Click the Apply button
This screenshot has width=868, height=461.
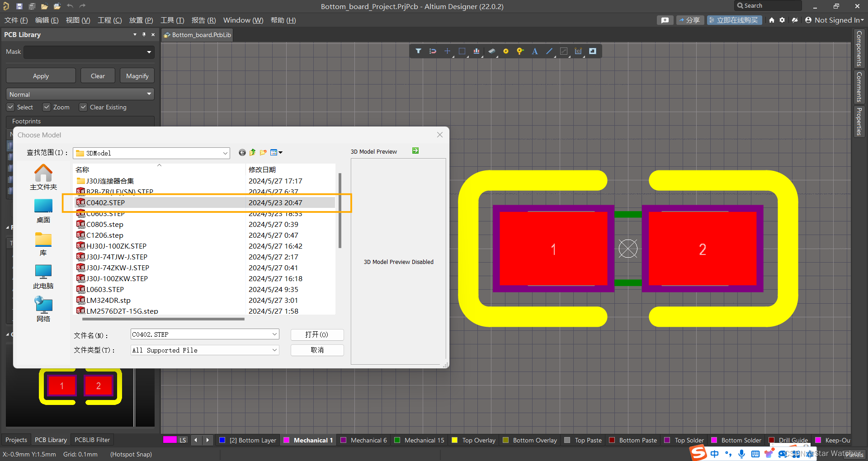point(41,76)
